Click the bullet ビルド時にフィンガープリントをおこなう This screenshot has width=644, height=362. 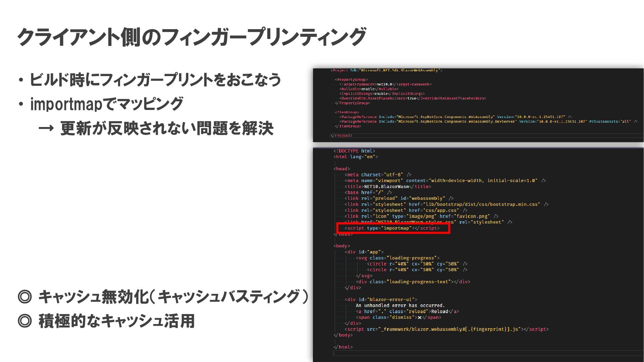pos(155,80)
